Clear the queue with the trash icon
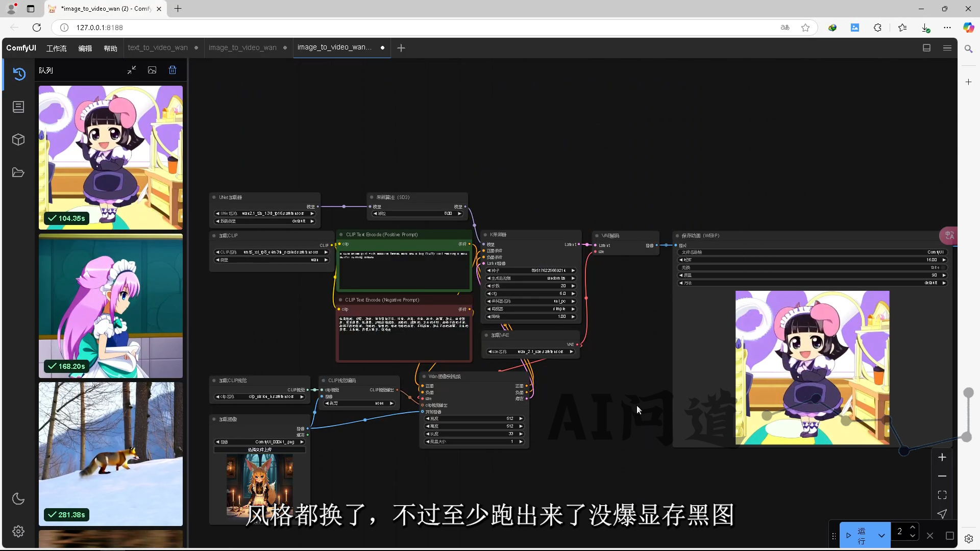 point(173,70)
